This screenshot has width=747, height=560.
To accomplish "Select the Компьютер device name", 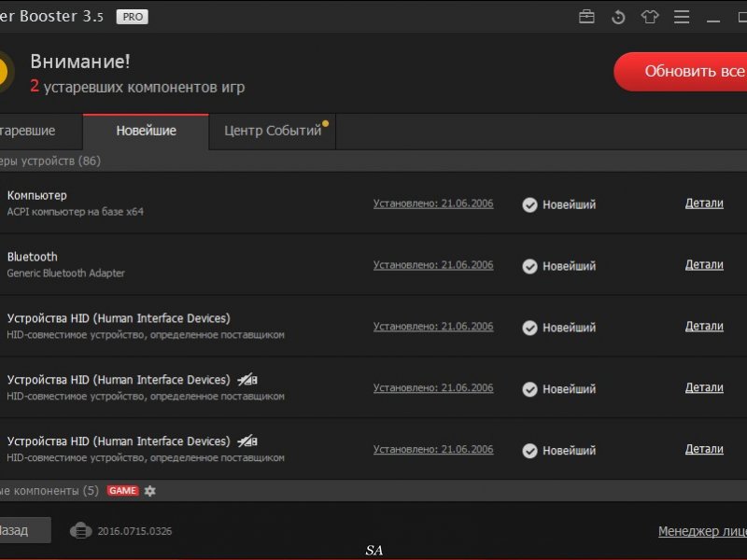I will (x=37, y=195).
